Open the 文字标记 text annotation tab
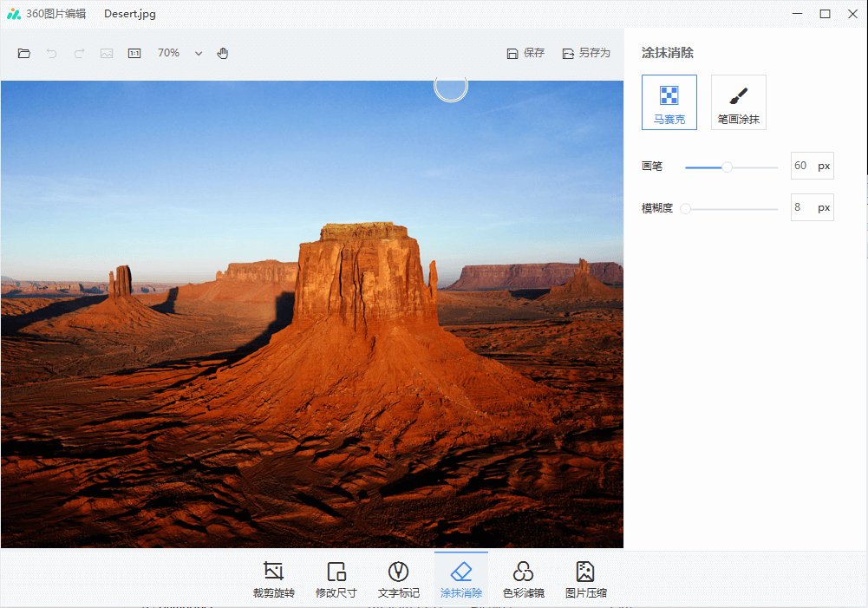This screenshot has width=868, height=608. [x=399, y=579]
